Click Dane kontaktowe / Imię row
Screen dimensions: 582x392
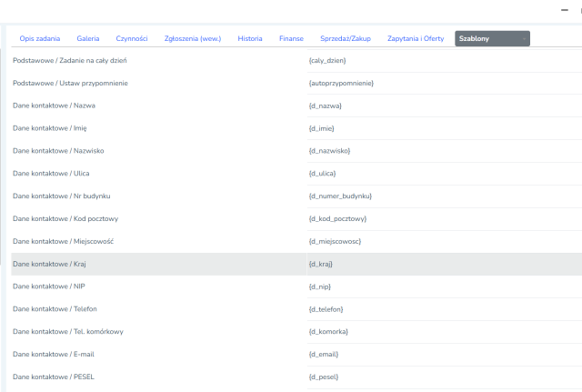click(x=296, y=128)
